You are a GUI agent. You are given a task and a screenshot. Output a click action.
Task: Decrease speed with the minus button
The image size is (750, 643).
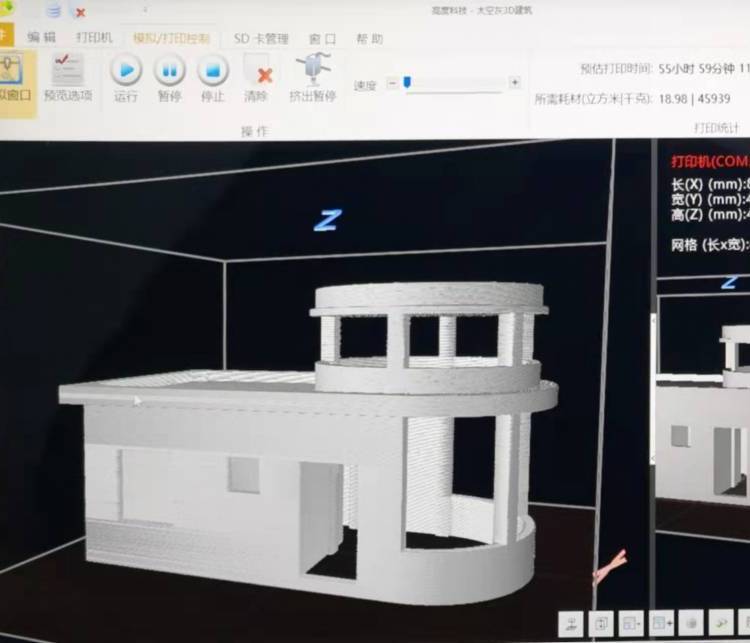(x=392, y=83)
